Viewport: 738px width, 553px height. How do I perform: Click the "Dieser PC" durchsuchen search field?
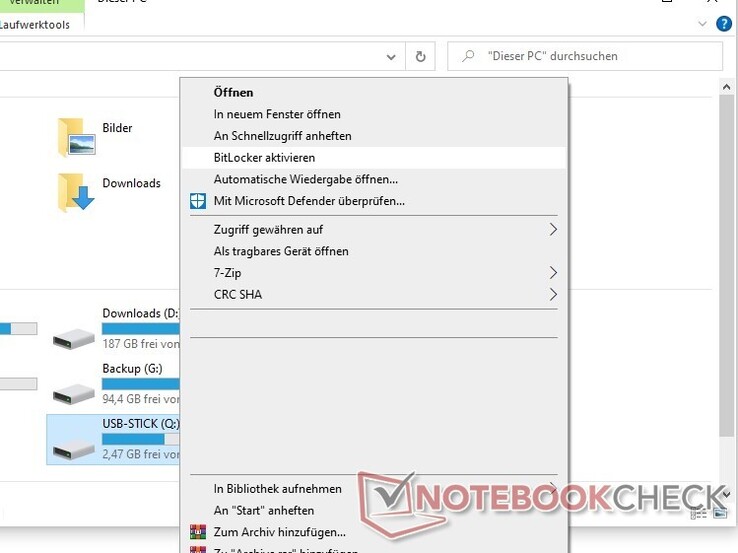coord(585,56)
